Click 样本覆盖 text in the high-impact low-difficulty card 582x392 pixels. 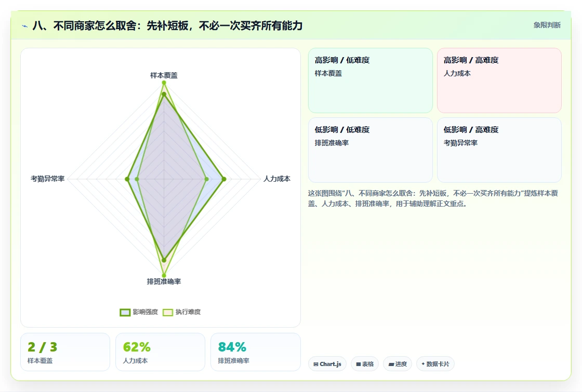328,73
